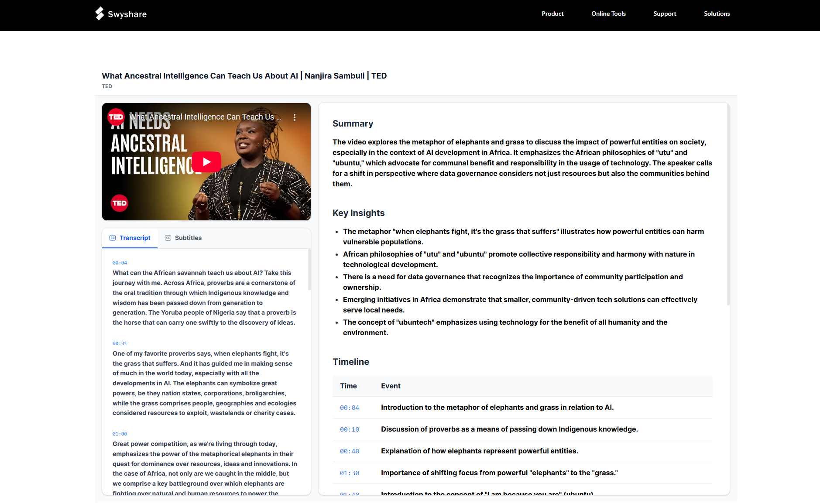Click the CC icon beside the Subtitles label

pos(168,238)
